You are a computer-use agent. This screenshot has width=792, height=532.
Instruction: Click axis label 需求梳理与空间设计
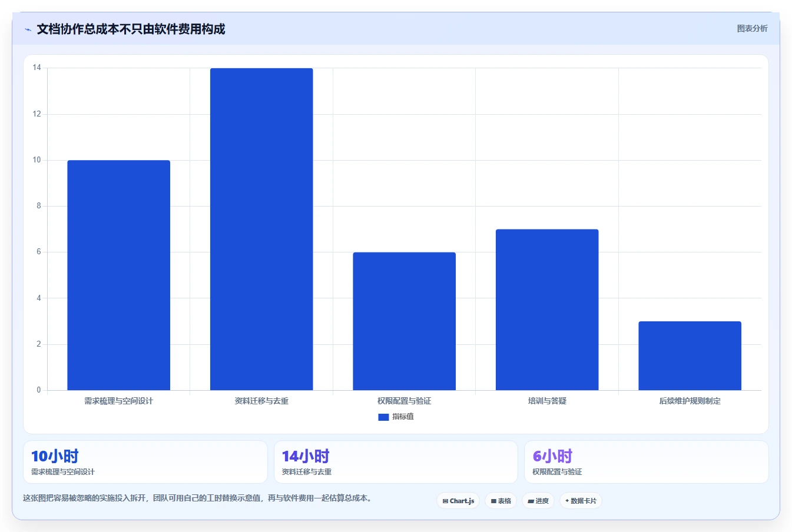pyautogui.click(x=118, y=401)
